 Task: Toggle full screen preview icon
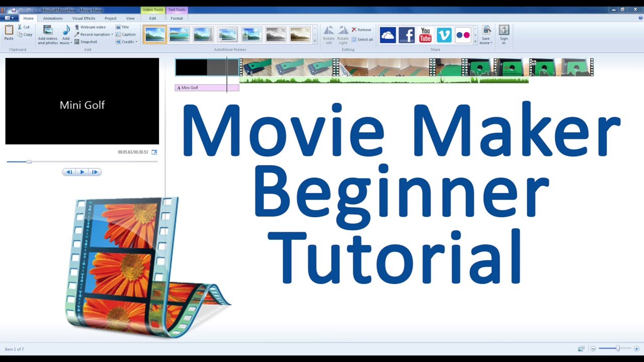point(154,152)
